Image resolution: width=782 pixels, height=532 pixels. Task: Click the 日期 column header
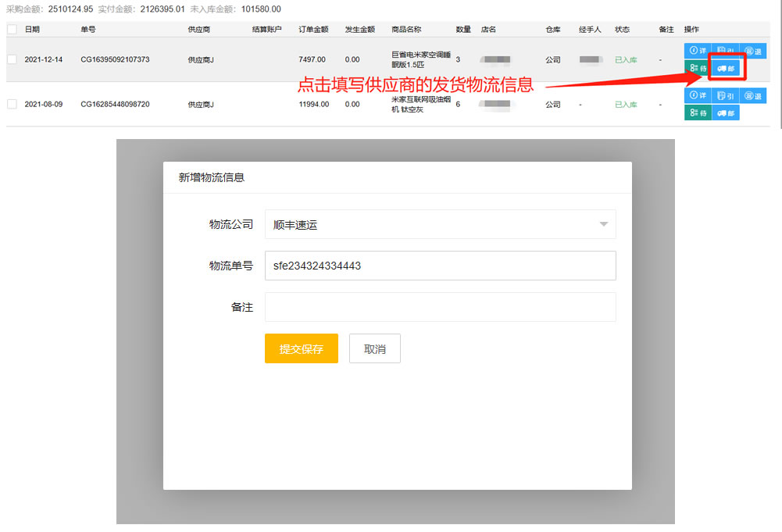pyautogui.click(x=32, y=30)
